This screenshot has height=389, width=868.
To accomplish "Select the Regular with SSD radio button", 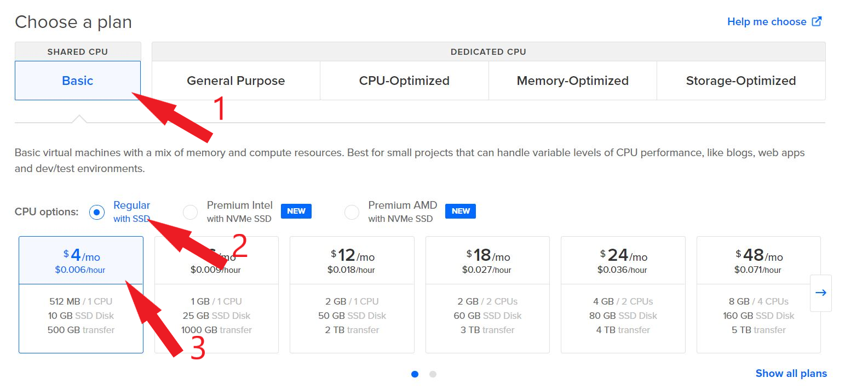I will (97, 212).
